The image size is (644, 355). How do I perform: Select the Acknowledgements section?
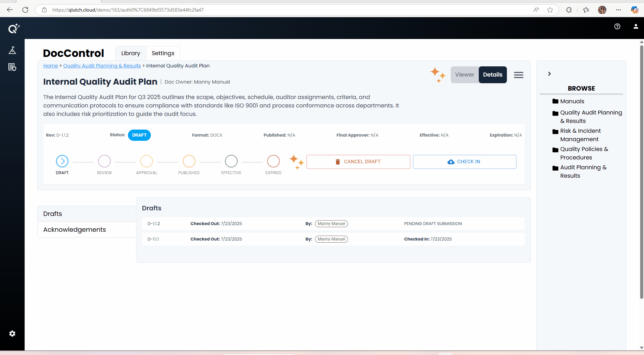tap(75, 230)
